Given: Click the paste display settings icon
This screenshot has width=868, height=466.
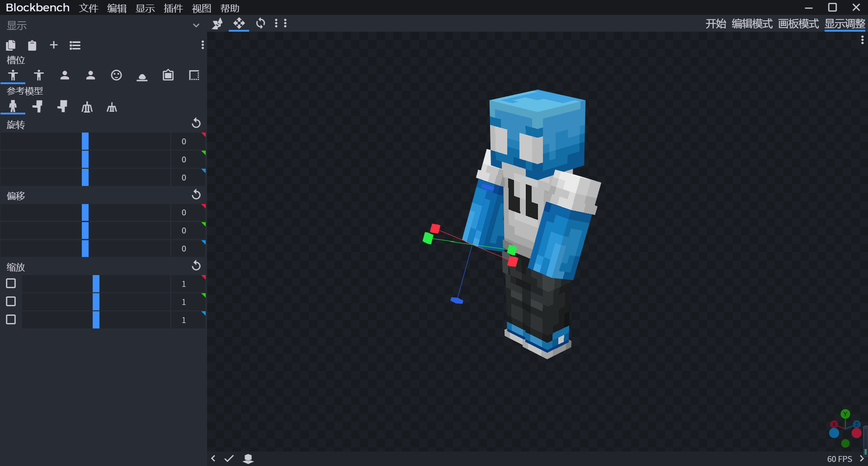Looking at the screenshot, I should (x=32, y=45).
